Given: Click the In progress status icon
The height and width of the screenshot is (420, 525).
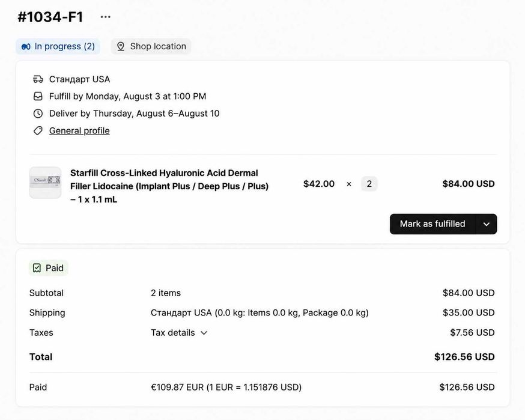Looking at the screenshot, I should coord(26,46).
